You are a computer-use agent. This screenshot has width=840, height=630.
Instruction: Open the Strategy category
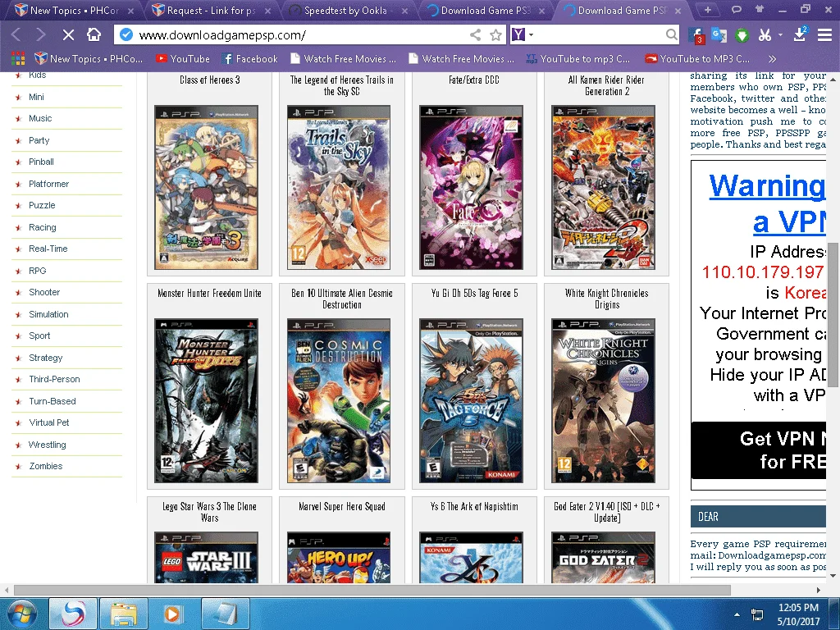click(x=46, y=358)
